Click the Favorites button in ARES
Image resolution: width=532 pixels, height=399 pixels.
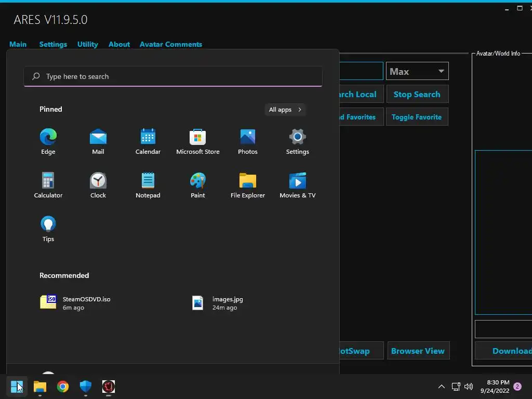(362, 117)
